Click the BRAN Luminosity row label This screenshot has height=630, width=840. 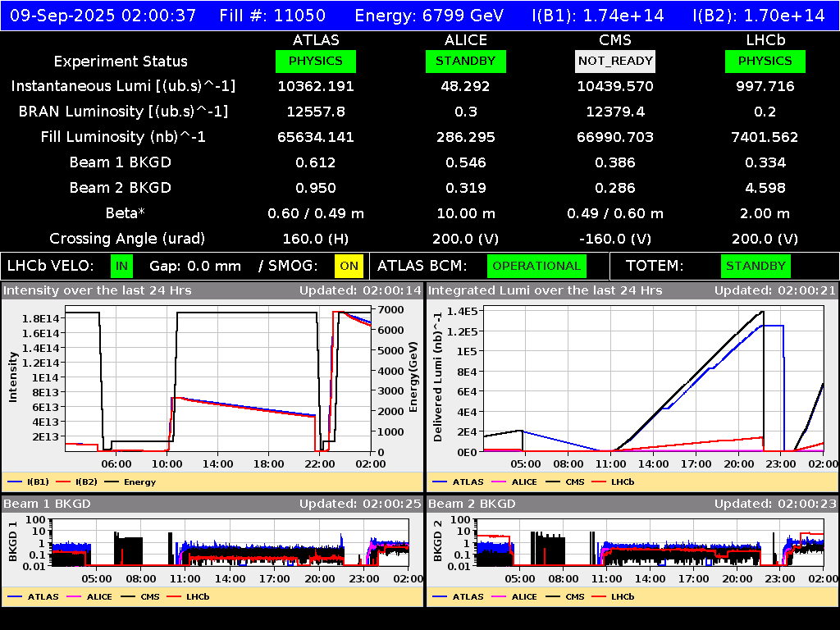coord(123,112)
